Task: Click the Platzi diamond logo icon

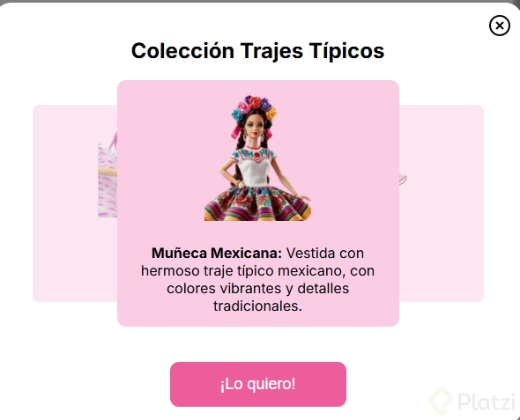Action: tap(441, 401)
